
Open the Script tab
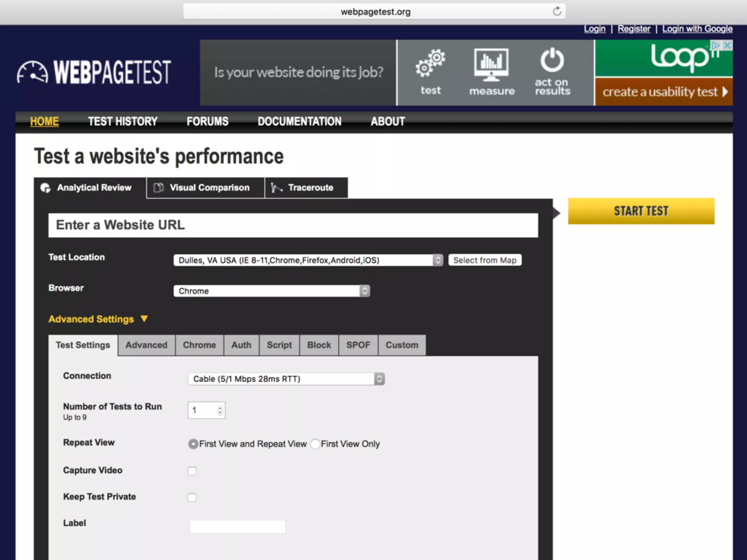point(279,345)
